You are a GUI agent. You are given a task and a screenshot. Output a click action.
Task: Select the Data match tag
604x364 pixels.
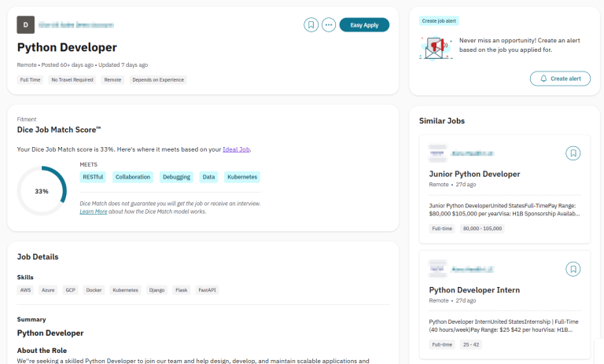click(x=208, y=177)
